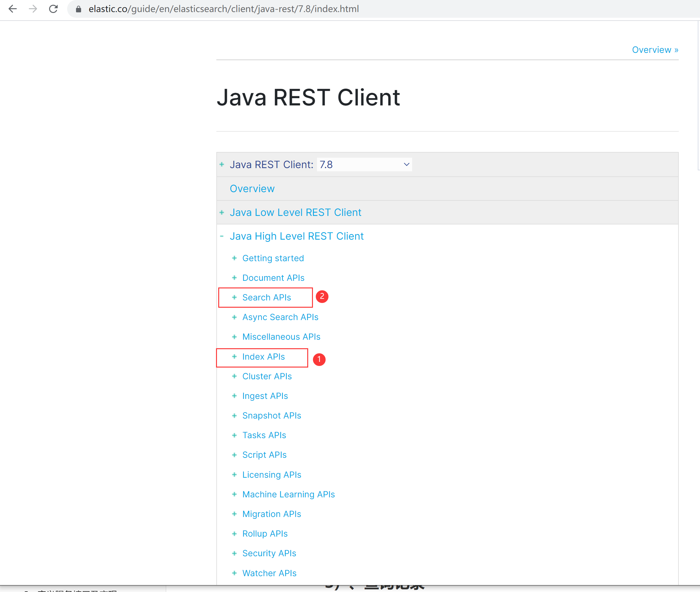Screen dimensions: 700x592
Task: Open the Script APIs link
Action: pyautogui.click(x=264, y=455)
